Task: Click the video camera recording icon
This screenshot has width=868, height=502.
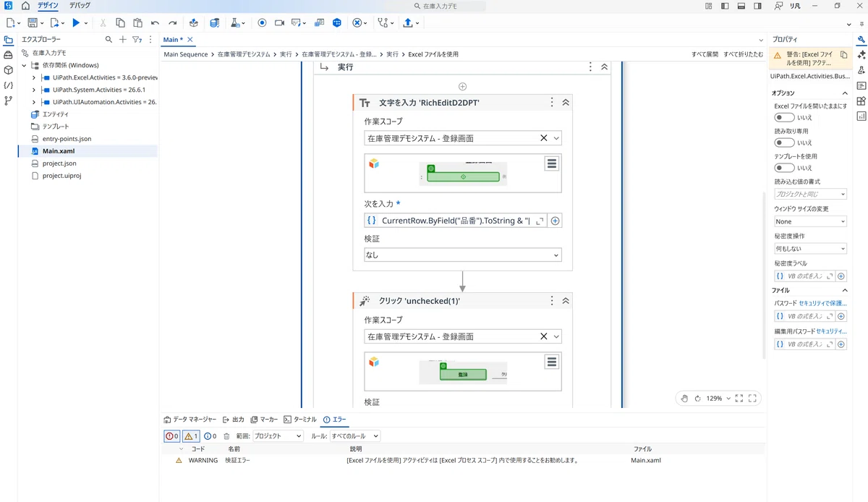Action: click(x=279, y=23)
